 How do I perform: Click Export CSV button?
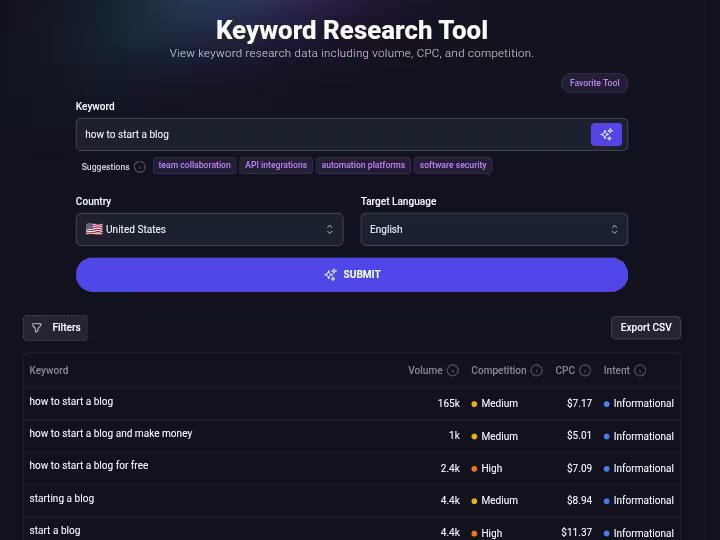click(x=646, y=327)
